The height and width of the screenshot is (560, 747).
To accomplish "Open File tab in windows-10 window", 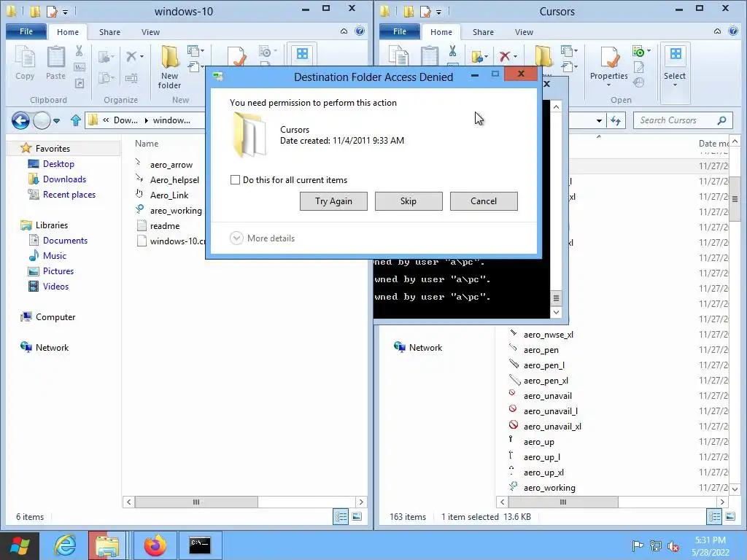I will 26,31.
